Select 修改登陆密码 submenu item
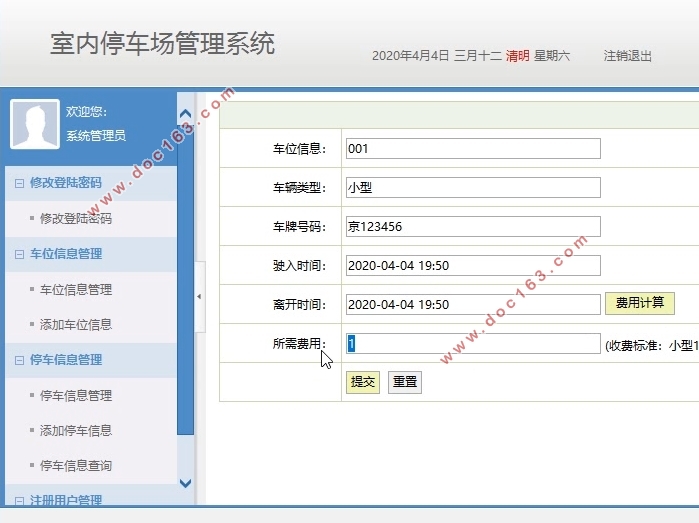The height and width of the screenshot is (523, 699). pyautogui.click(x=76, y=218)
